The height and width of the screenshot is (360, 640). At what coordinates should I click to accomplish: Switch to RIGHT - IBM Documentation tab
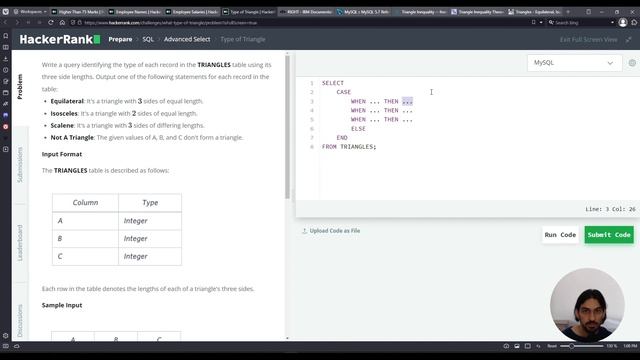pos(306,12)
